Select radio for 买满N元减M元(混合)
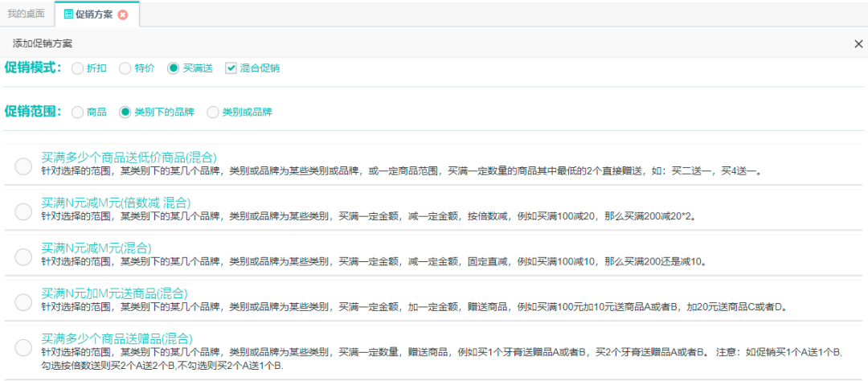 pos(23,256)
